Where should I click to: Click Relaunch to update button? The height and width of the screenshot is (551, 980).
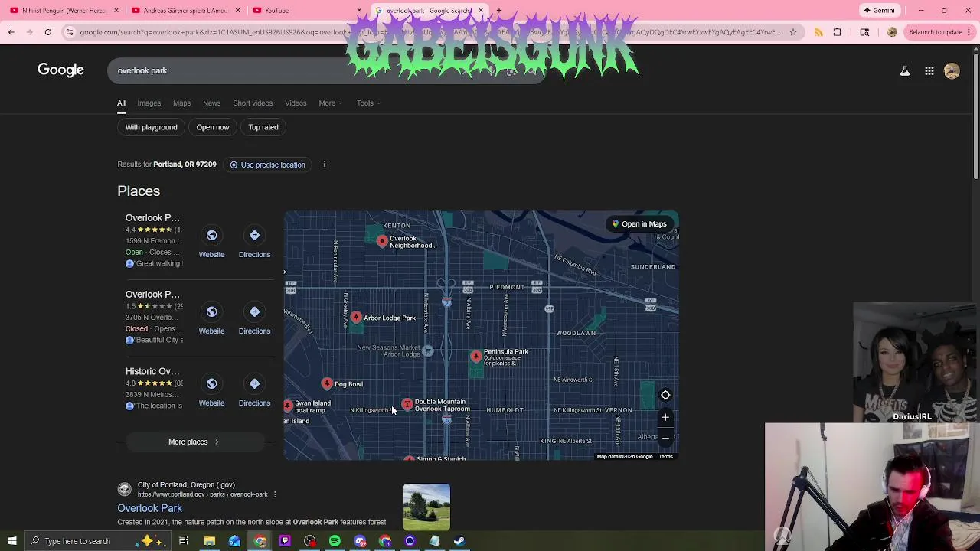(x=936, y=32)
